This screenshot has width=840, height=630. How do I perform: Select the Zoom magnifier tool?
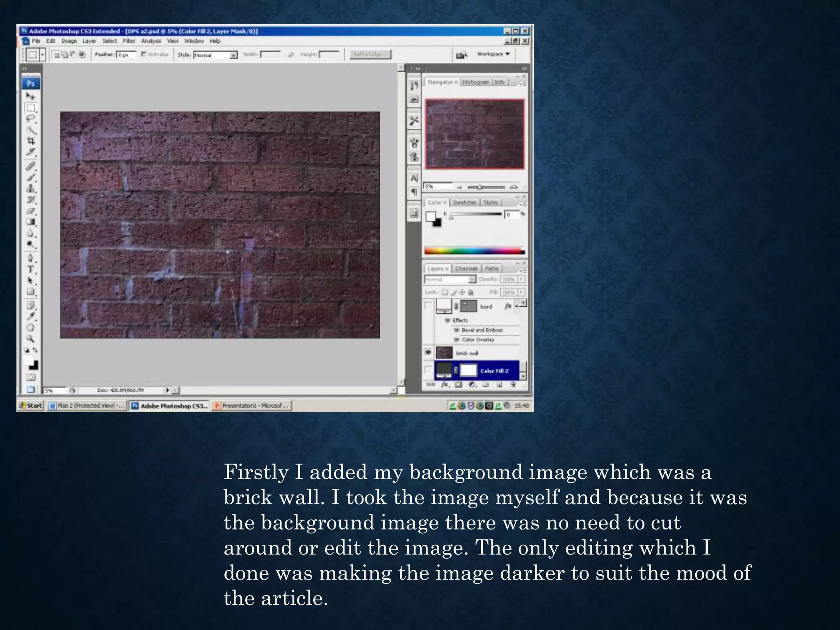[x=31, y=339]
